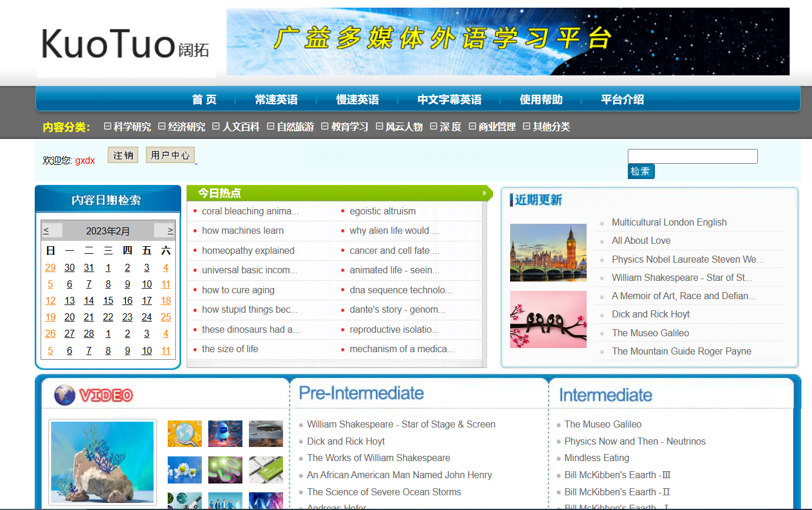Open 'The Mountain Guide Roger Payne'
The height and width of the screenshot is (510, 812).
point(681,351)
